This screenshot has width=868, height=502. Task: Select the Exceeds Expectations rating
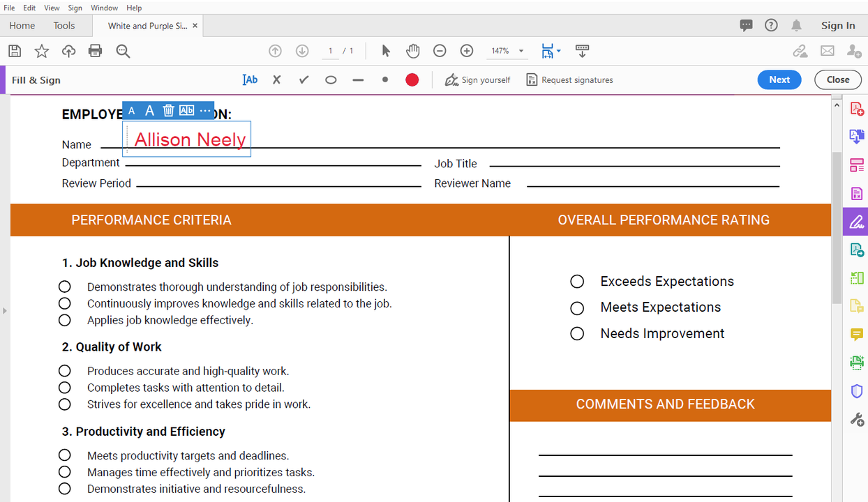(x=577, y=281)
